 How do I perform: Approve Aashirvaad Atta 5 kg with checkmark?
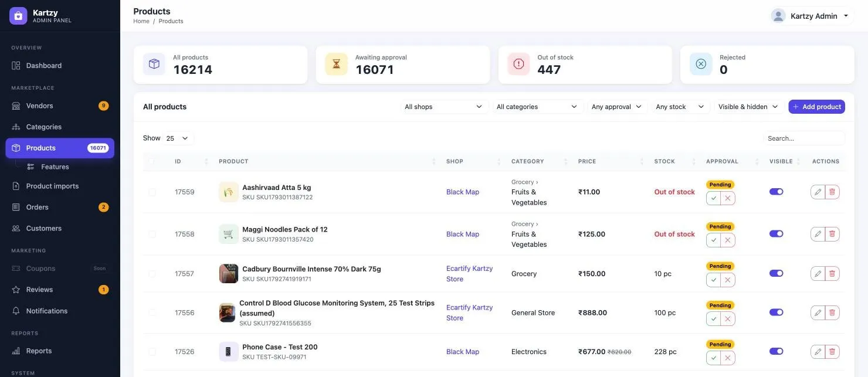tap(713, 198)
